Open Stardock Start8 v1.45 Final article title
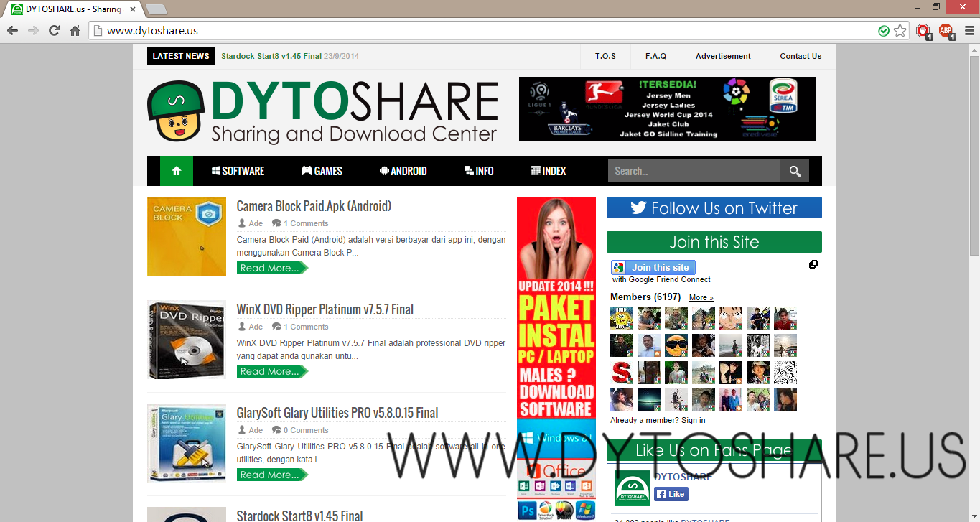Image resolution: width=980 pixels, height=522 pixels. click(x=299, y=515)
